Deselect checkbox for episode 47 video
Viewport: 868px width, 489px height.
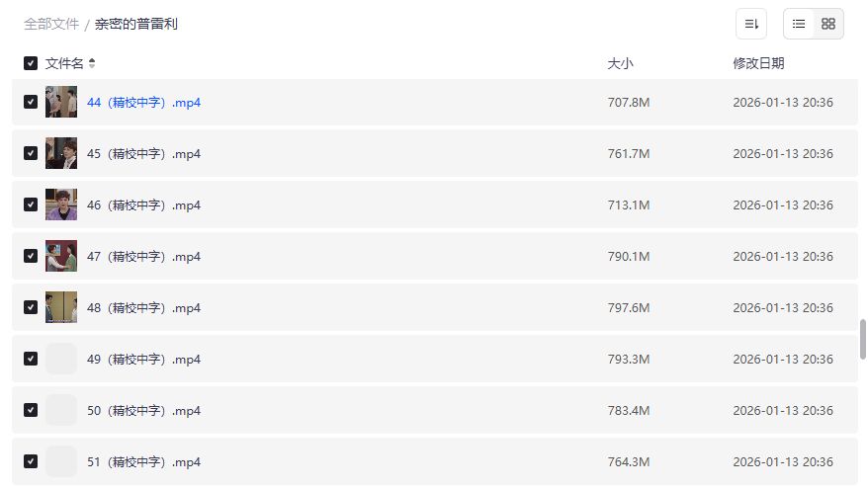(31, 256)
